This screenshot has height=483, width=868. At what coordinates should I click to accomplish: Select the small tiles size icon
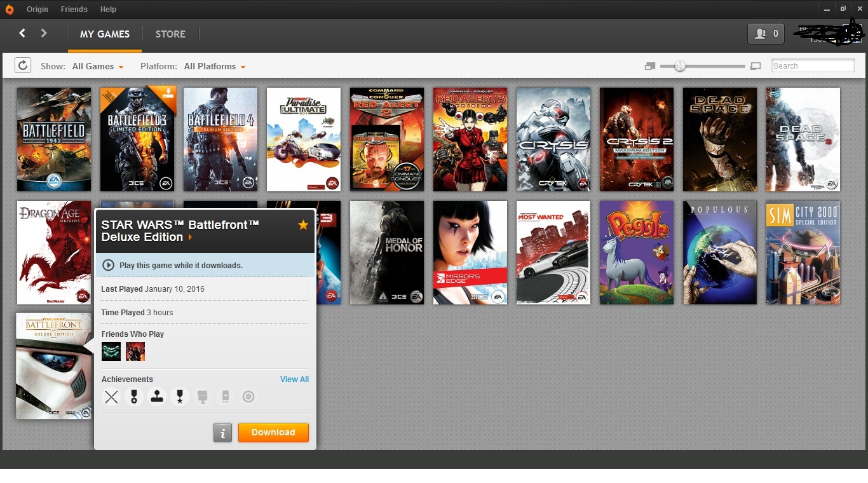649,66
